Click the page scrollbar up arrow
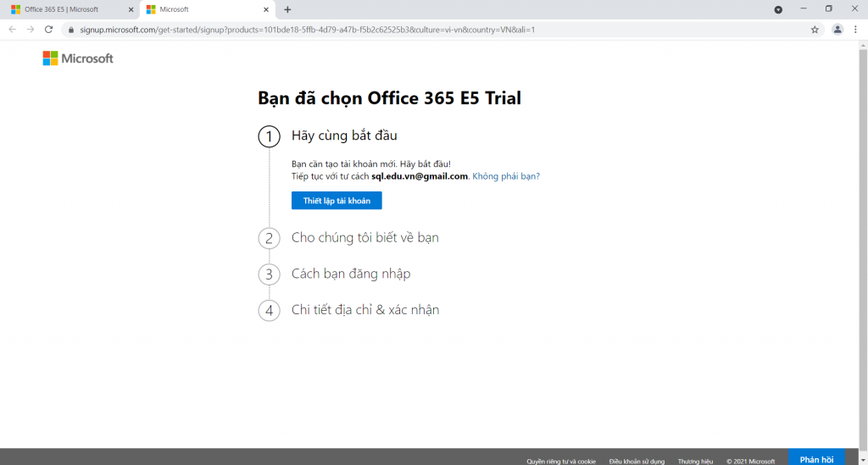The image size is (868, 465). tap(863, 46)
